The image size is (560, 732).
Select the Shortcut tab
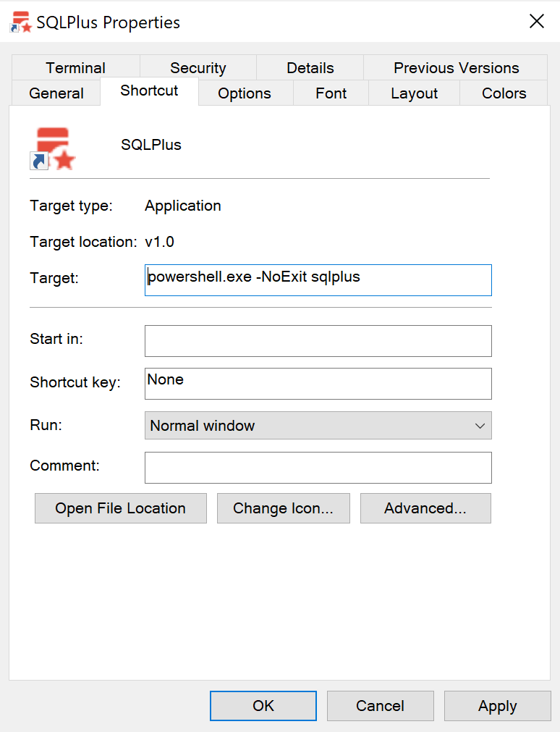pos(149,91)
